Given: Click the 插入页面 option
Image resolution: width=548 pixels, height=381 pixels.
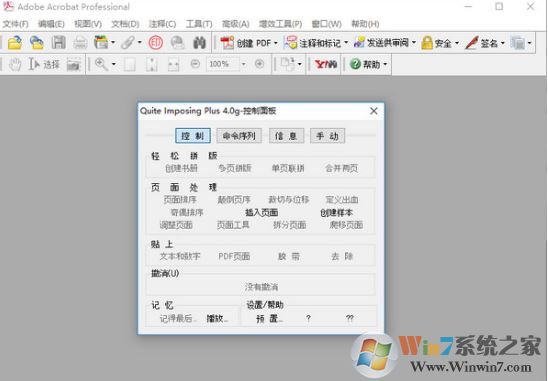Looking at the screenshot, I should (261, 212).
